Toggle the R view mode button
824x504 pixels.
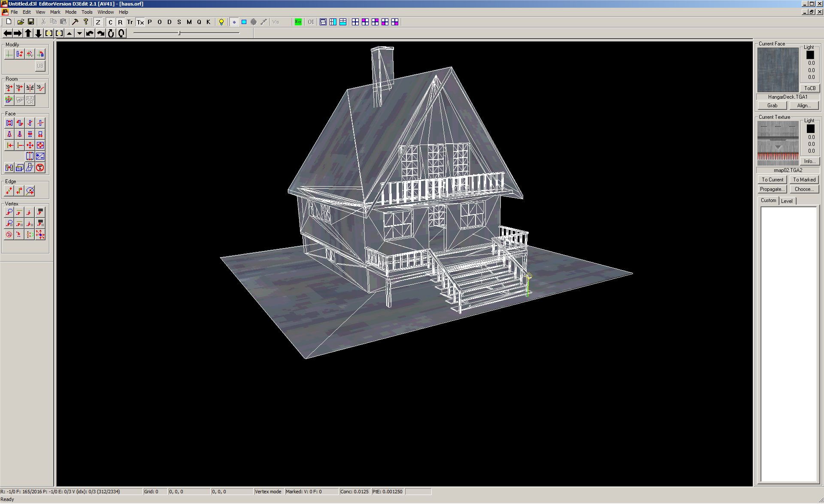click(120, 22)
